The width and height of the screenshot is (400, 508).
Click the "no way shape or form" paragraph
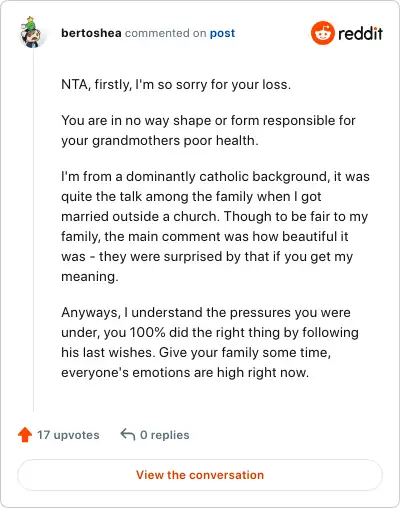coord(208,130)
